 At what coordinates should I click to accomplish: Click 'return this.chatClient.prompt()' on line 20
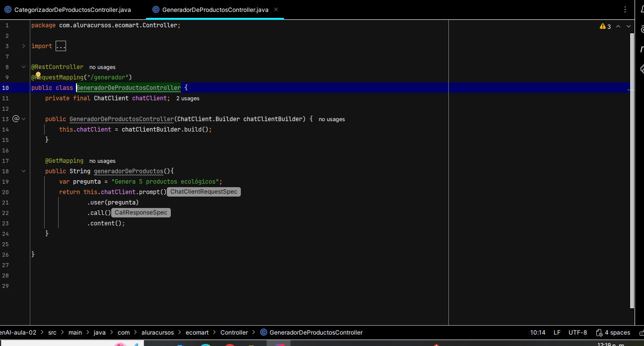coord(113,192)
